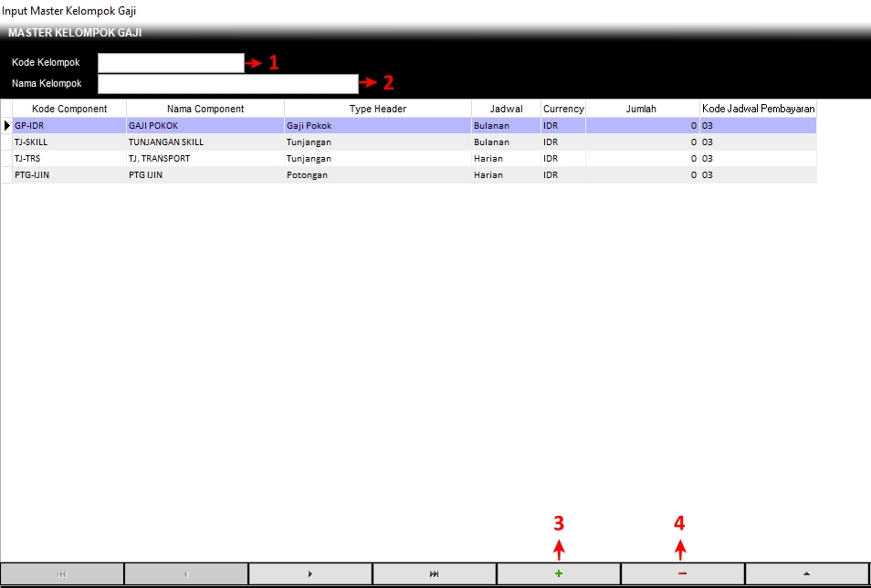The height and width of the screenshot is (588, 871).
Task: Click the Kode Jadwal Pembayaran column header
Action: click(x=758, y=109)
